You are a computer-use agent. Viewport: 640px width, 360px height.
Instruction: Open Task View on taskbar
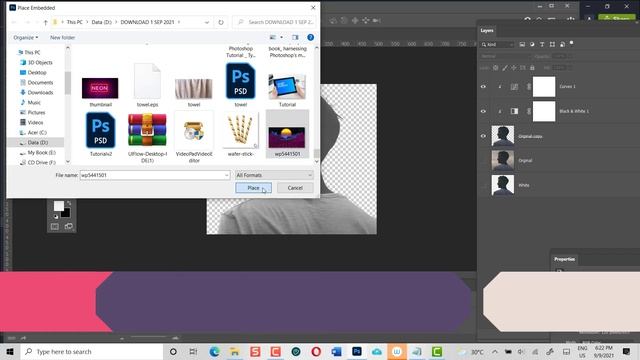(x=193, y=351)
